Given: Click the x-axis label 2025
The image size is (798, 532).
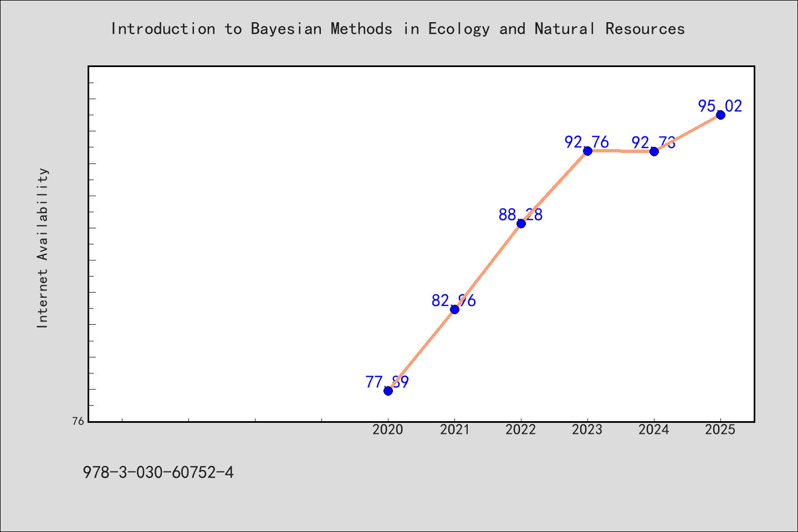Looking at the screenshot, I should point(720,429).
